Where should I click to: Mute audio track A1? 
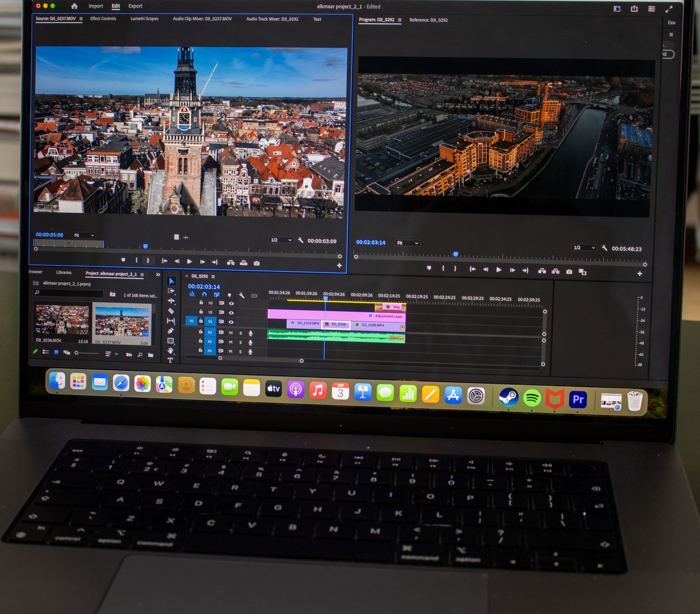coord(231,333)
